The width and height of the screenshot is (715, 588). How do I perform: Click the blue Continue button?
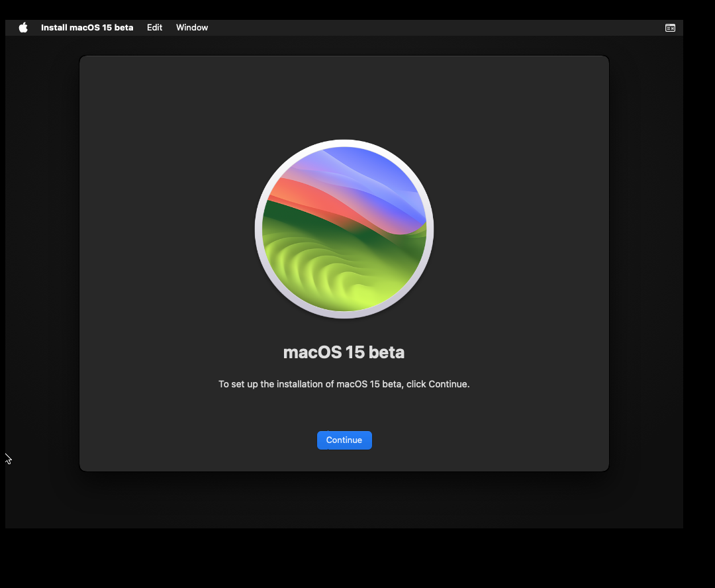[344, 440]
